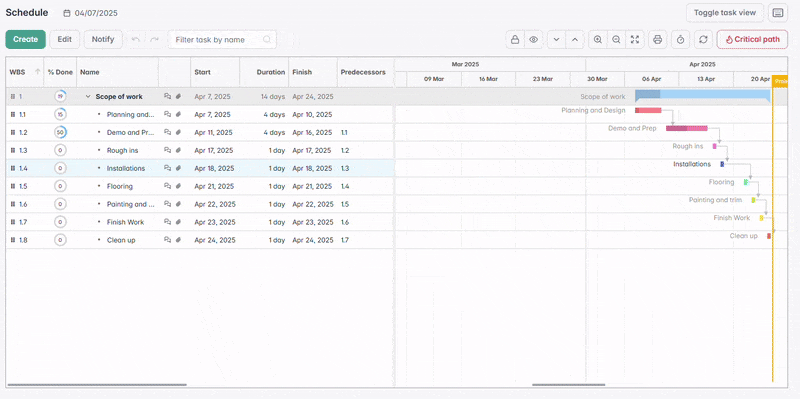Toggle visibility with the eye icon
Viewport: 800px width, 399px height.
pos(534,39)
